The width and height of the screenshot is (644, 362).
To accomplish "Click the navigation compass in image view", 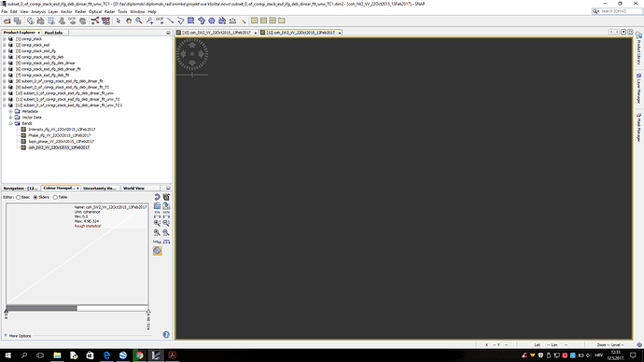I will tap(192, 54).
